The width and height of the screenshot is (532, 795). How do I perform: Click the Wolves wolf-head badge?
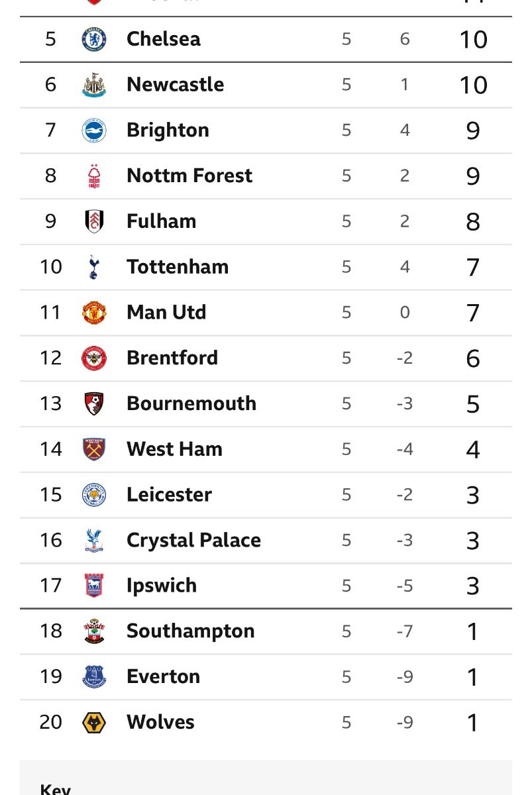(x=93, y=723)
